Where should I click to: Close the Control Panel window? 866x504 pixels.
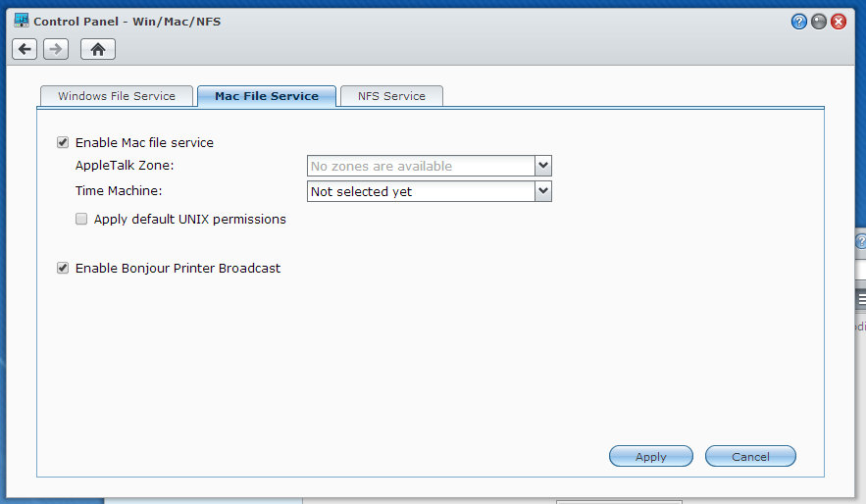pyautogui.click(x=839, y=22)
